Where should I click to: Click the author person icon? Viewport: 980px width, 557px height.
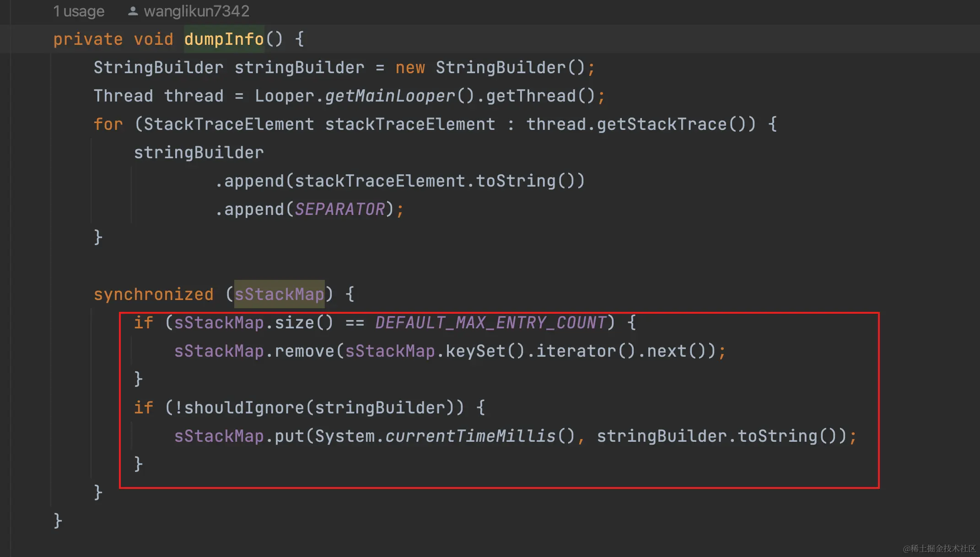[133, 11]
